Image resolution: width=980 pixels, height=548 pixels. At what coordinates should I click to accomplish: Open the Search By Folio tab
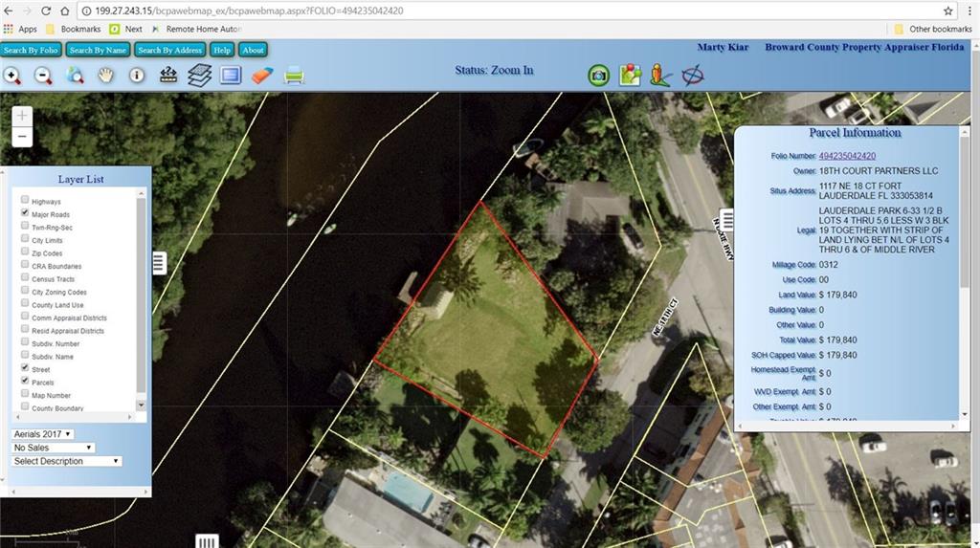click(31, 50)
